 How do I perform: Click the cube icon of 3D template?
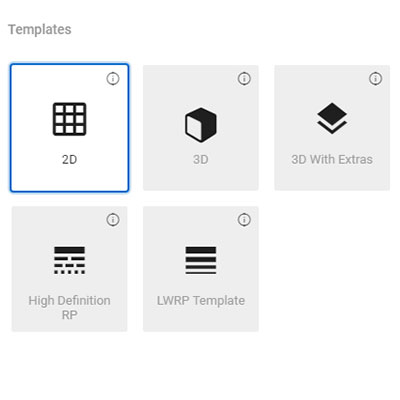point(201,125)
